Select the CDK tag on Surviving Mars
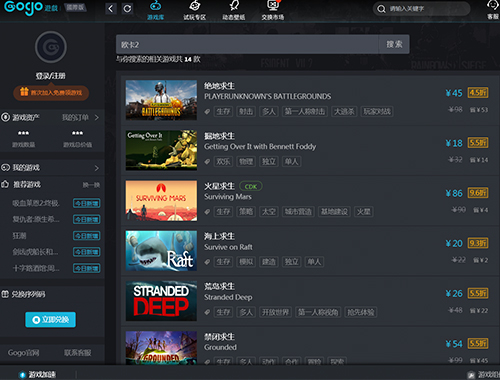Image resolution: width=500 pixels, height=380 pixels. [x=251, y=186]
